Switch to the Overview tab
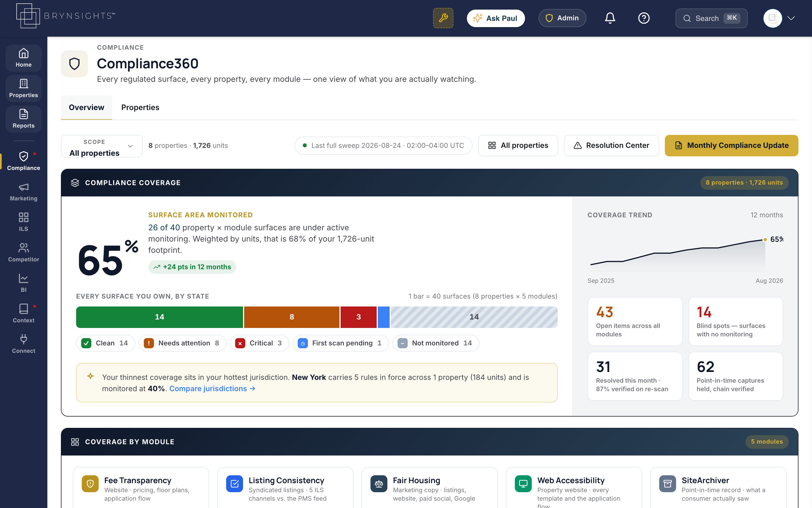Image resolution: width=812 pixels, height=508 pixels. point(86,108)
